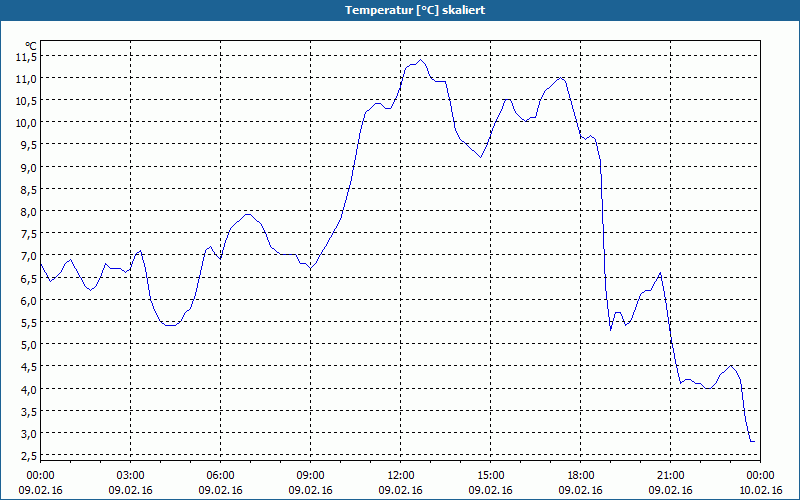Click the '09:00' x-axis time
Image resolution: width=800 pixels, height=500 pixels.
point(310,476)
